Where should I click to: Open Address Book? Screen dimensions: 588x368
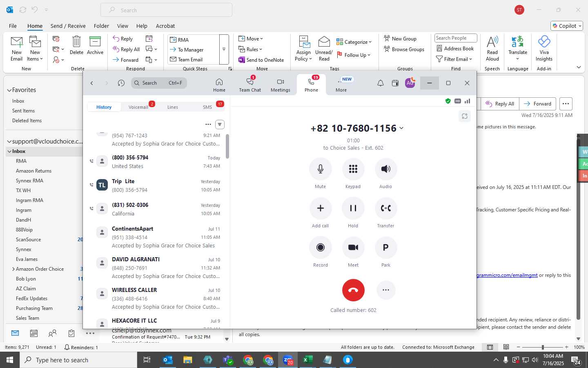455,49
